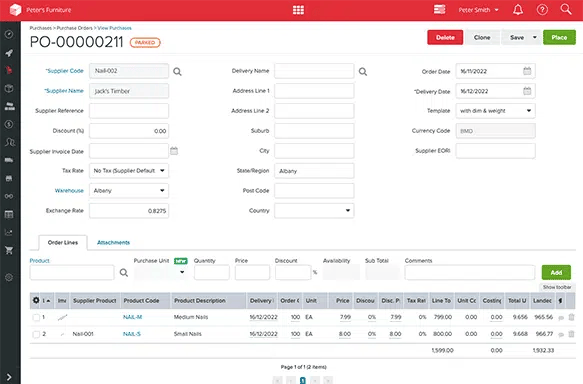Open the apps grid menu icon
This screenshot has width=583, height=384.
298,10
